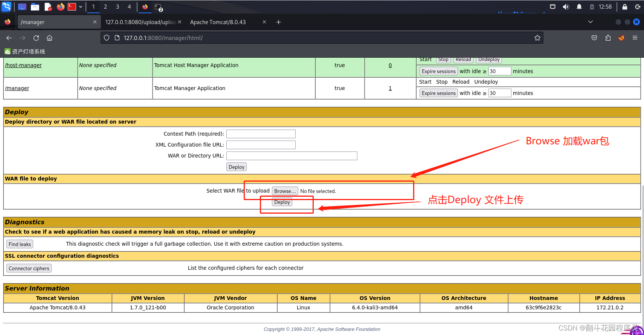Open the volume control in the tray

click(566, 7)
